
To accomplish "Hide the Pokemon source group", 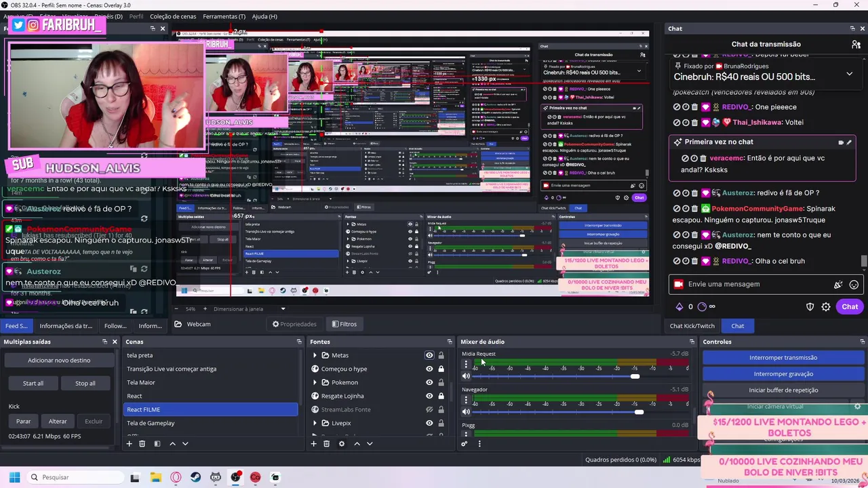I will [429, 382].
